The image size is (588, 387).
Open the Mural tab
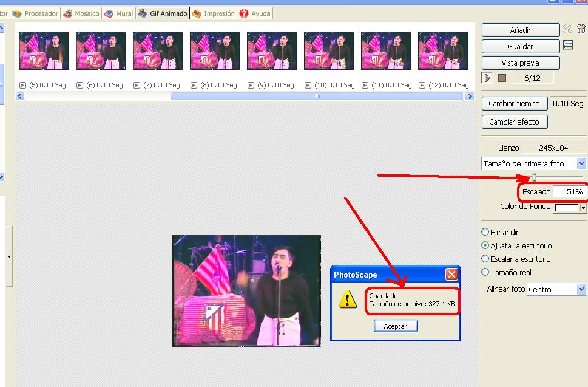coord(118,14)
